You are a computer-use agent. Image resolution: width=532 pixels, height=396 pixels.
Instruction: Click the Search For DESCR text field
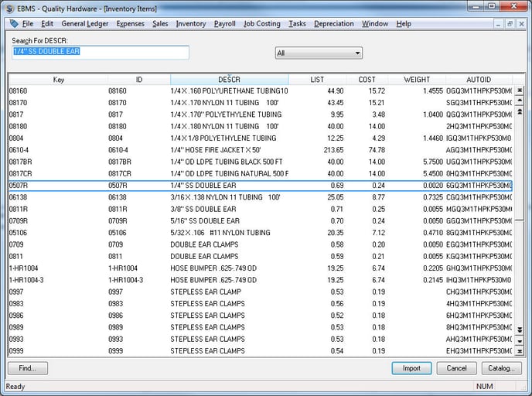click(100, 53)
